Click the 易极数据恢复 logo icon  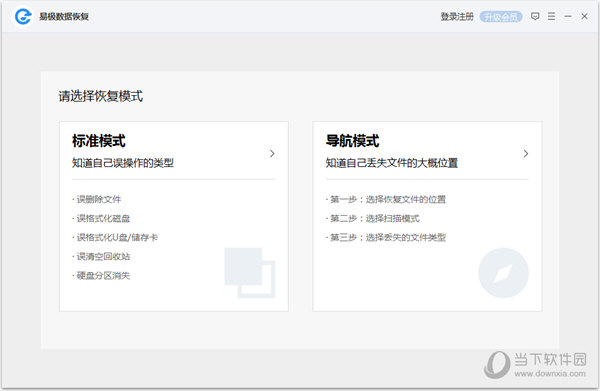pyautogui.click(x=23, y=16)
